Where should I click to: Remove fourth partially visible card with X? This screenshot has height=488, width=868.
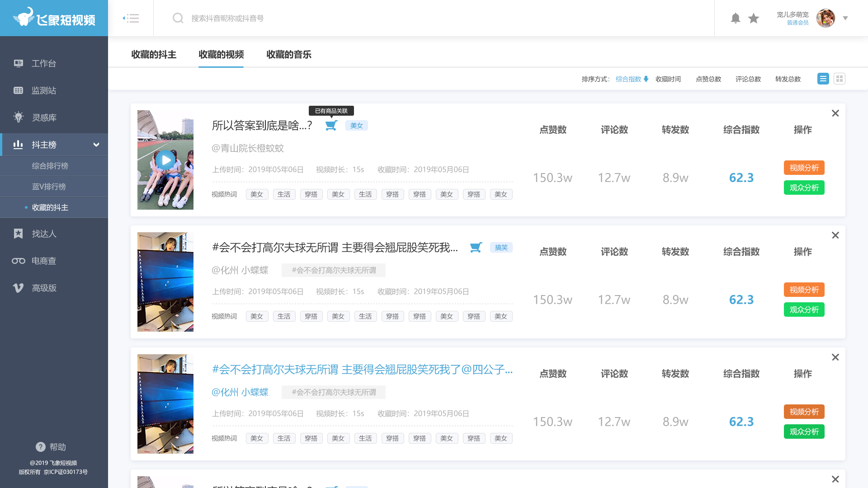tap(835, 479)
